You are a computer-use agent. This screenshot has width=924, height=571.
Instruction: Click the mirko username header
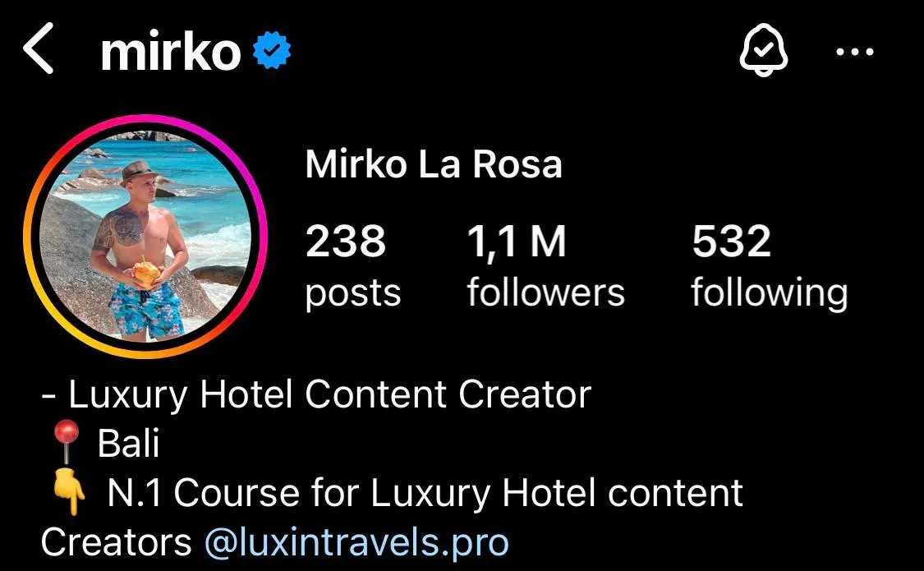[x=171, y=52]
